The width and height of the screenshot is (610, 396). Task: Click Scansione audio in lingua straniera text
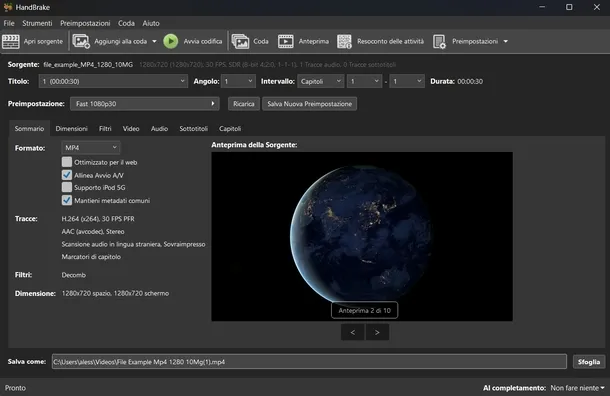(x=133, y=244)
